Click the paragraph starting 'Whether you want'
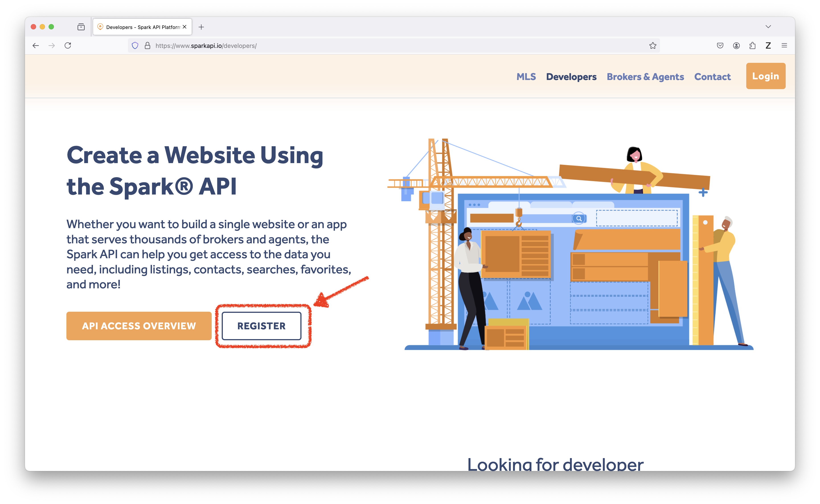 [x=209, y=254]
